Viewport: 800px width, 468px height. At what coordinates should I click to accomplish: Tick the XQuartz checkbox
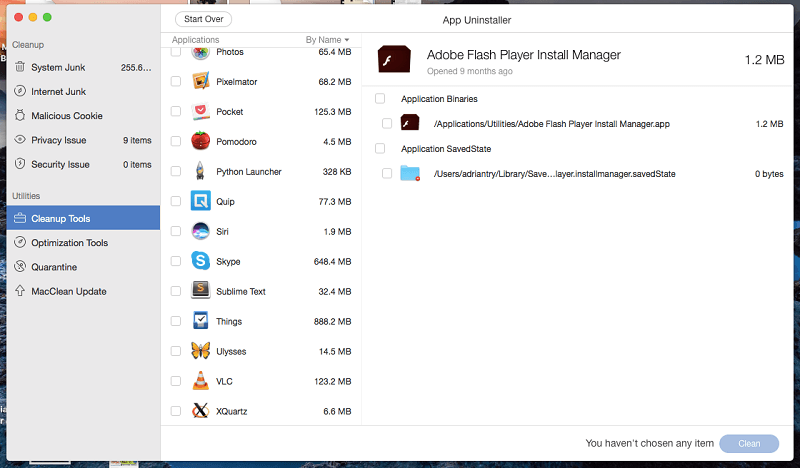point(176,411)
